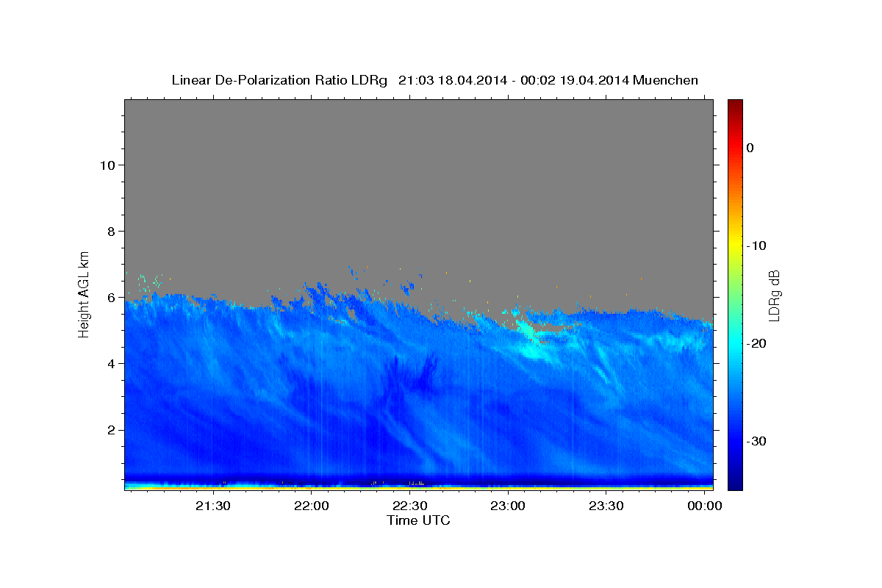Click the height tick label 2
Screen dimensions: 882x588
click(x=110, y=430)
